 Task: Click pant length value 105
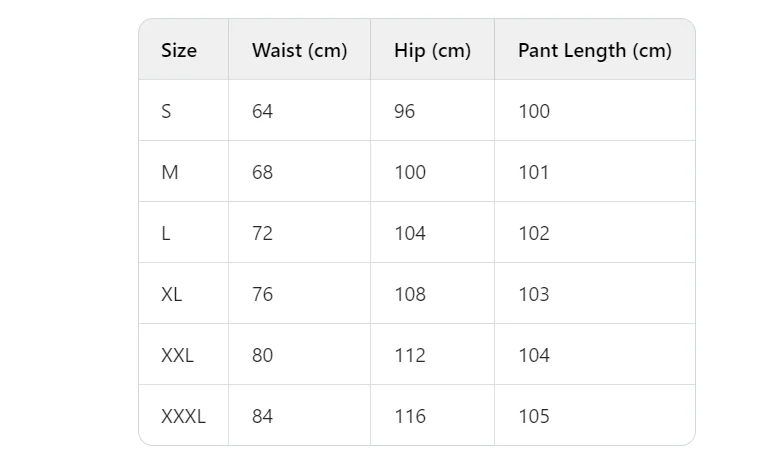[534, 417]
